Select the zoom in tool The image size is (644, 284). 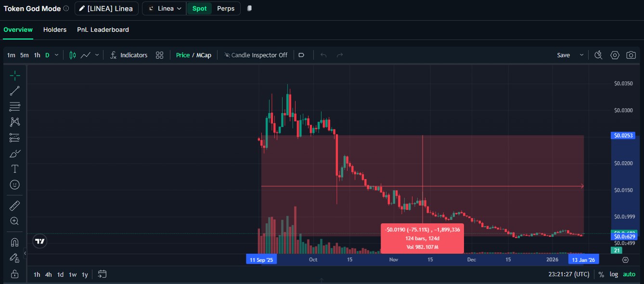pos(15,221)
